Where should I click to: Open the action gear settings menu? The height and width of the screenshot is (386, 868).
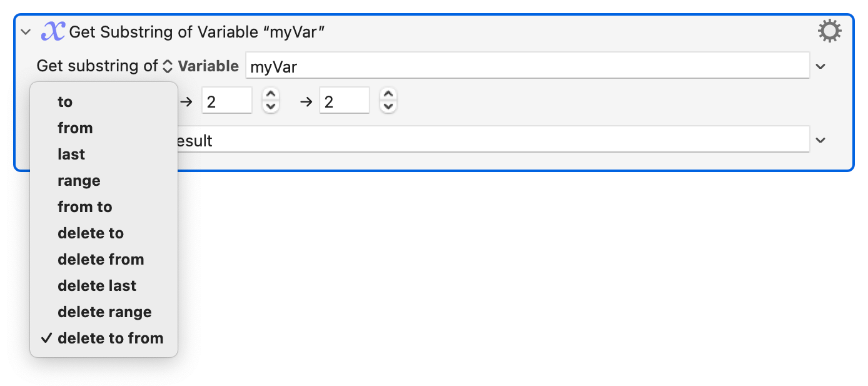(829, 31)
